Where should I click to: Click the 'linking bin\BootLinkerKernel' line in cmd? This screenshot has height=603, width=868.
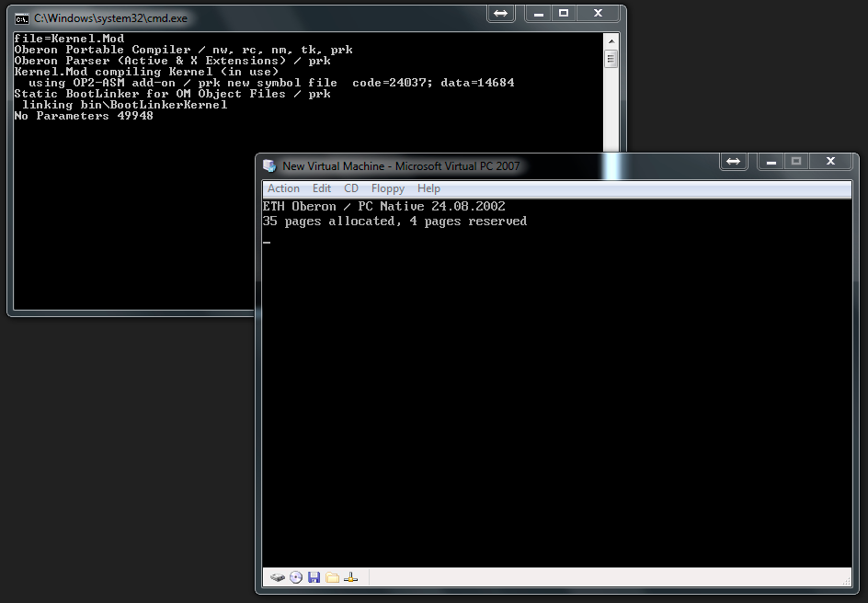tap(124, 105)
